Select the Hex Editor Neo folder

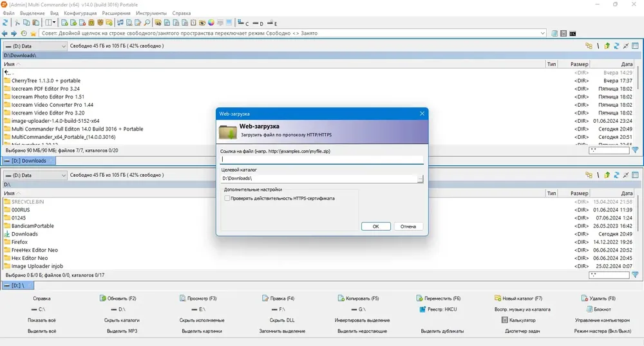30,258
